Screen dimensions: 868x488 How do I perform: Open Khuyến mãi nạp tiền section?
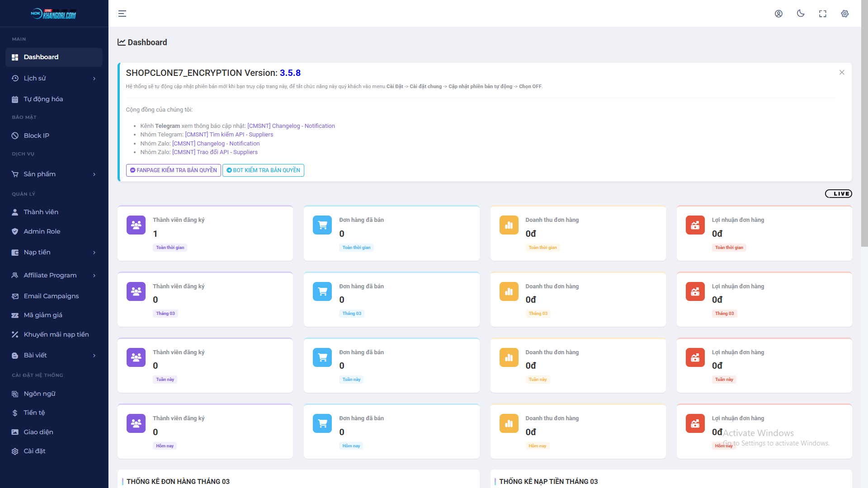57,334
